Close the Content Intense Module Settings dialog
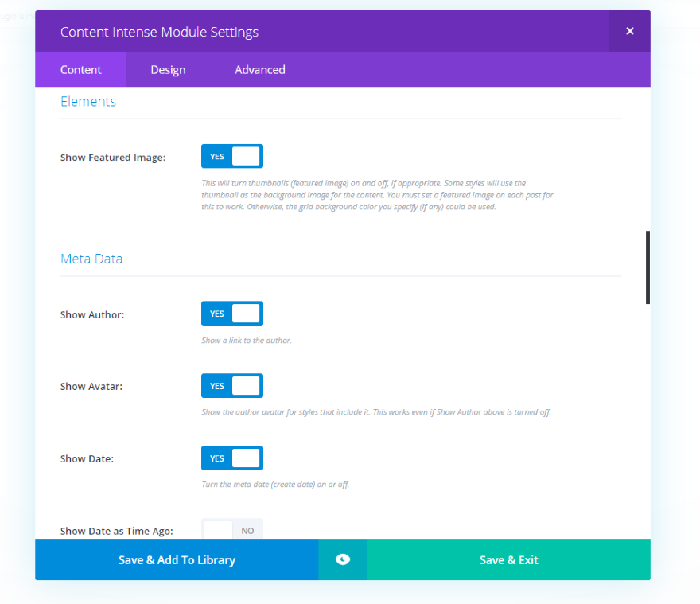The width and height of the screenshot is (700, 604). click(629, 31)
